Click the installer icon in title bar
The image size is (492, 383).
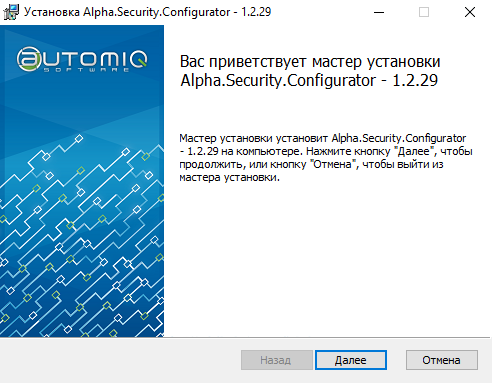11,12
